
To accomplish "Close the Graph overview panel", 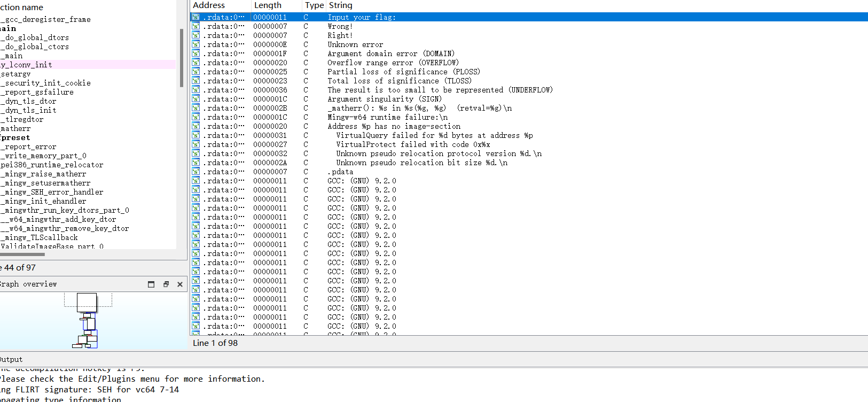I will click(180, 284).
